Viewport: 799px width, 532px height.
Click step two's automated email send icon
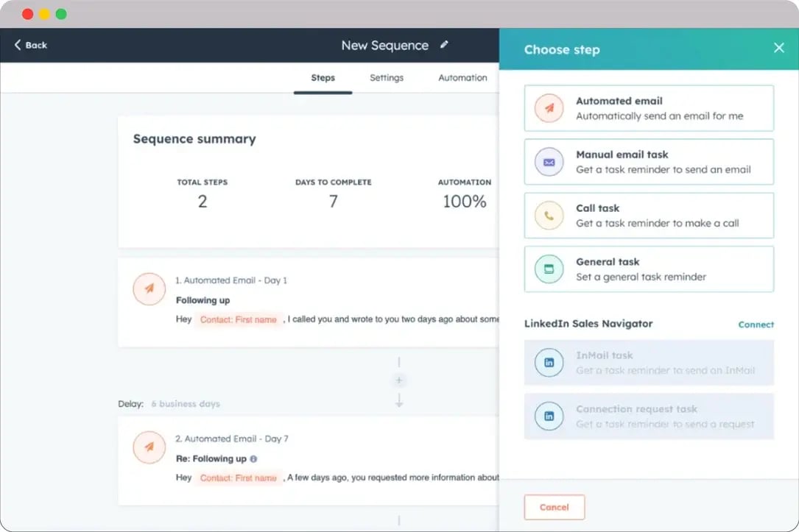(x=149, y=447)
